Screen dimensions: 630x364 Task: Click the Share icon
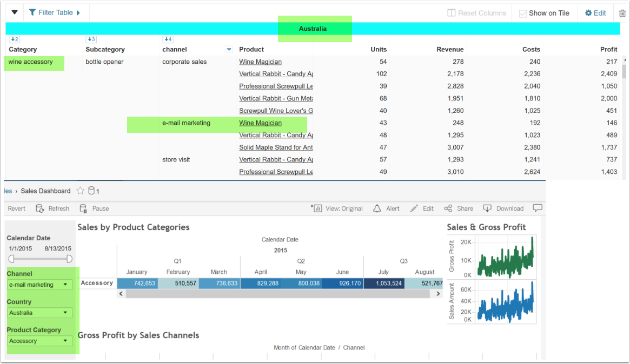tap(448, 208)
